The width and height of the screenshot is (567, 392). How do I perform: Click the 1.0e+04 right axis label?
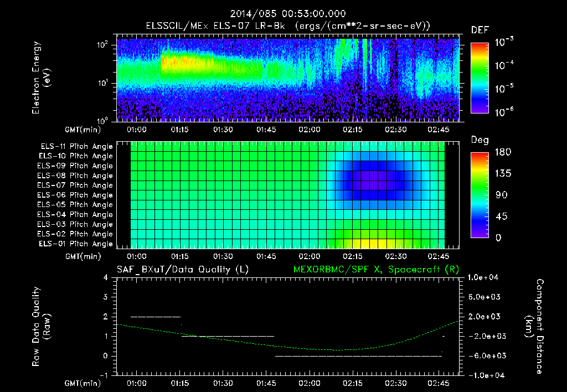click(483, 277)
